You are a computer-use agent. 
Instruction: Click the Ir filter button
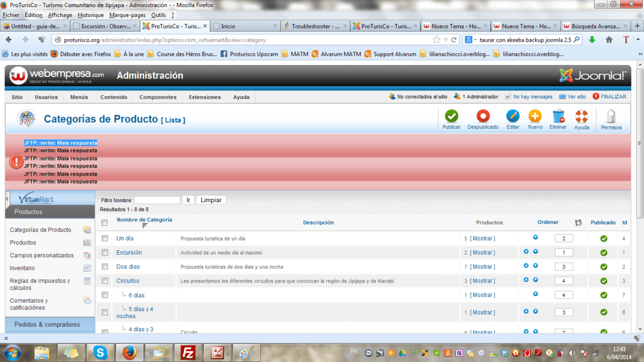[x=188, y=200]
